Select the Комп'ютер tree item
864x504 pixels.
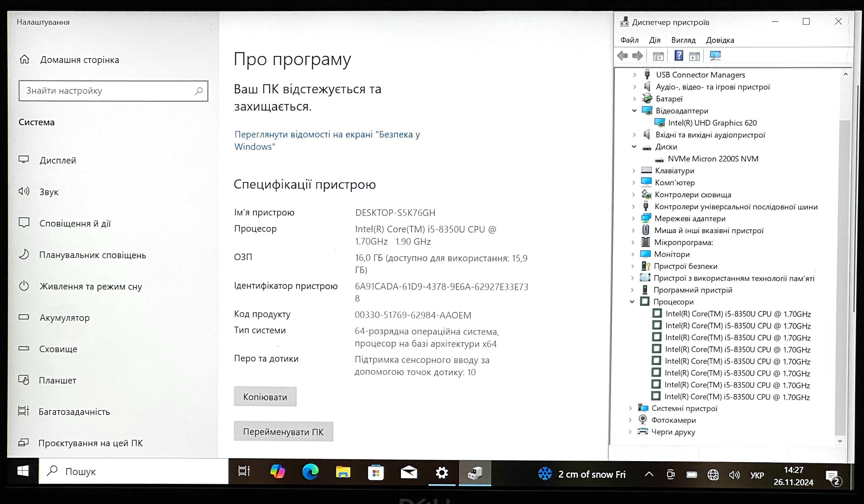[675, 182]
